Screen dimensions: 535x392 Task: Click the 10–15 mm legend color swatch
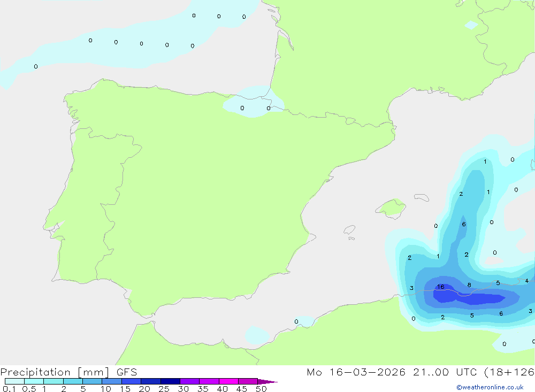(x=112, y=381)
